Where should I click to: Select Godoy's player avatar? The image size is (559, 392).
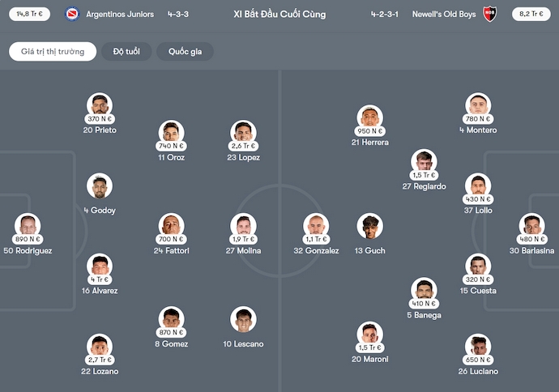(100, 185)
